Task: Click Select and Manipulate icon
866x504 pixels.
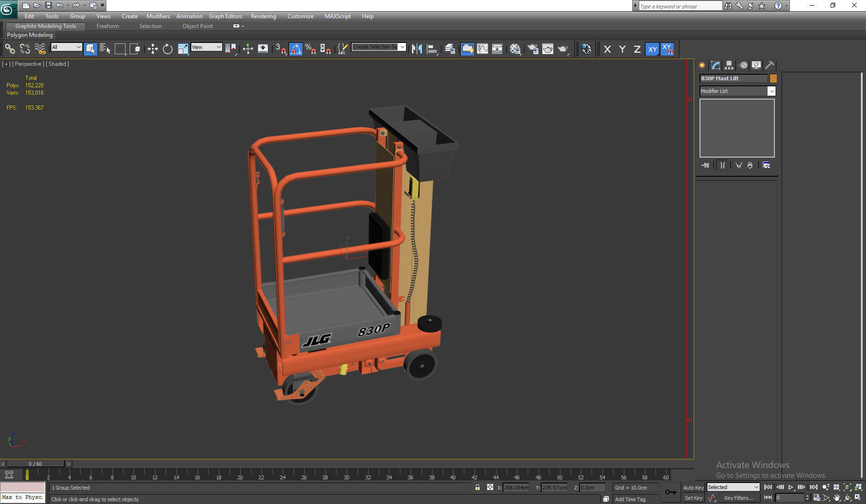Action: (248, 49)
